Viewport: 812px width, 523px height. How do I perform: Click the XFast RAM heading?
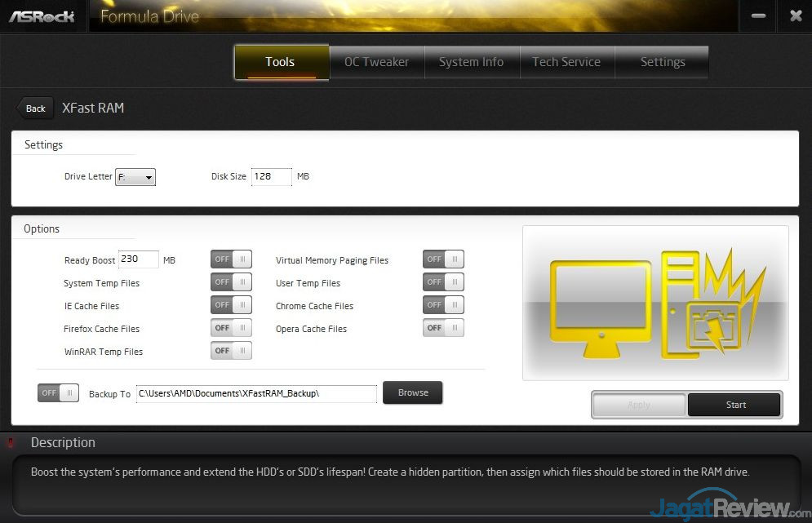(93, 108)
